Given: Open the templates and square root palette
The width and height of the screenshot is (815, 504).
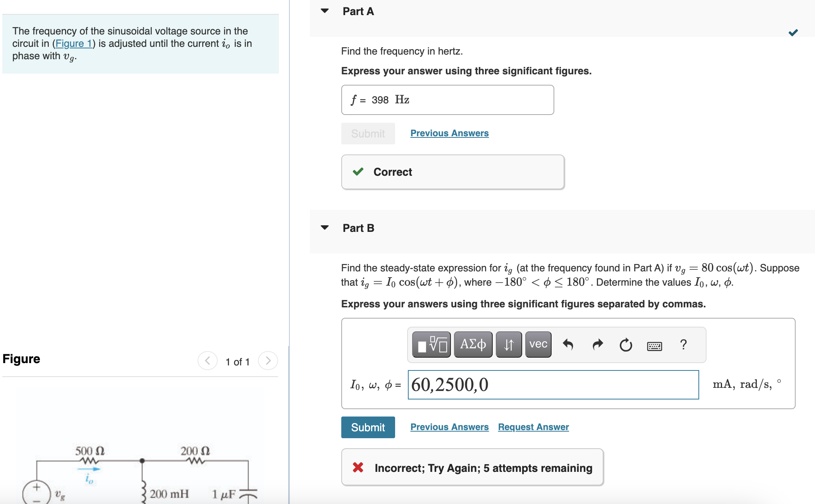Looking at the screenshot, I should pyautogui.click(x=431, y=344).
